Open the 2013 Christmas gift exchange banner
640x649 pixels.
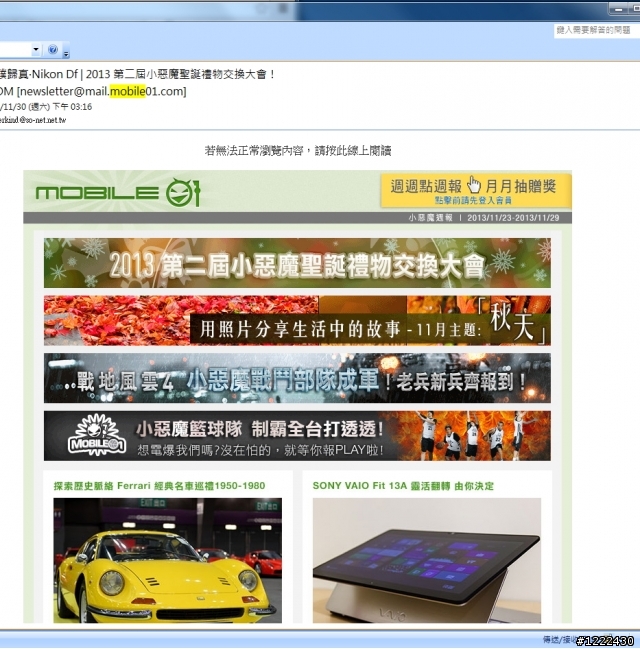click(x=297, y=263)
